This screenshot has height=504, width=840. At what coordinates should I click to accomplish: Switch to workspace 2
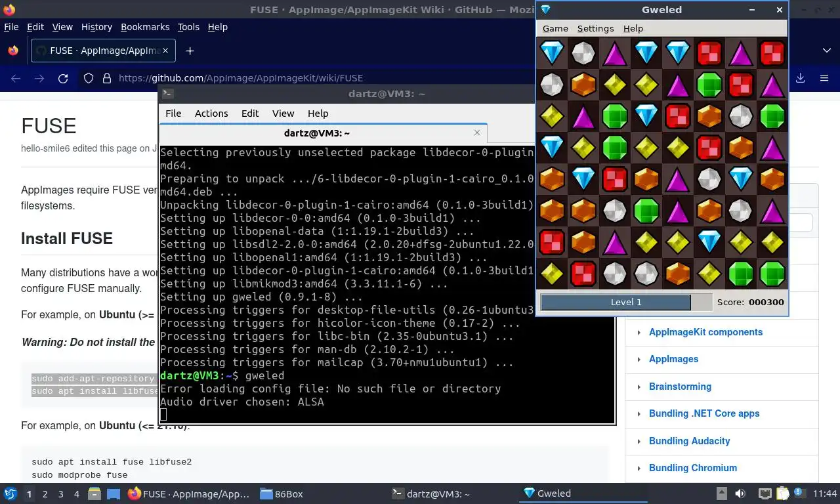[x=45, y=493]
